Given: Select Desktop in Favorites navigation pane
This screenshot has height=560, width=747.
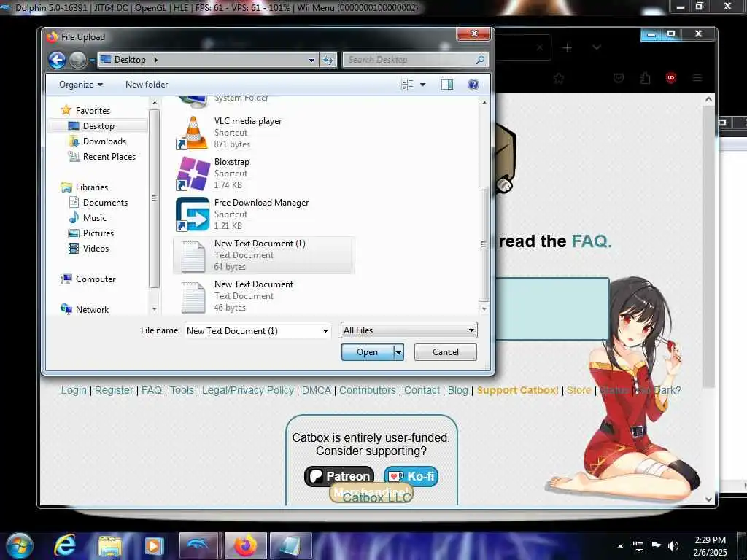Looking at the screenshot, I should [98, 126].
